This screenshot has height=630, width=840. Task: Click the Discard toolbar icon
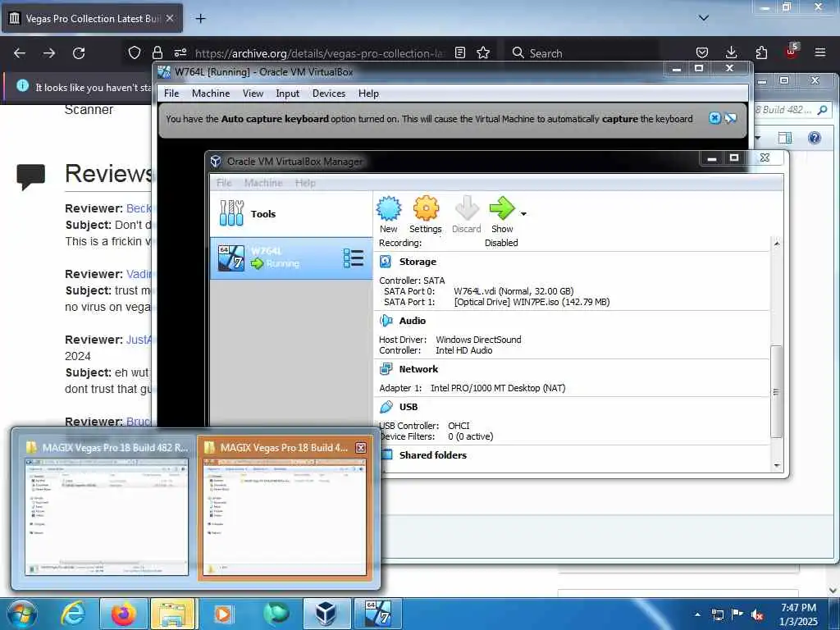pyautogui.click(x=467, y=208)
